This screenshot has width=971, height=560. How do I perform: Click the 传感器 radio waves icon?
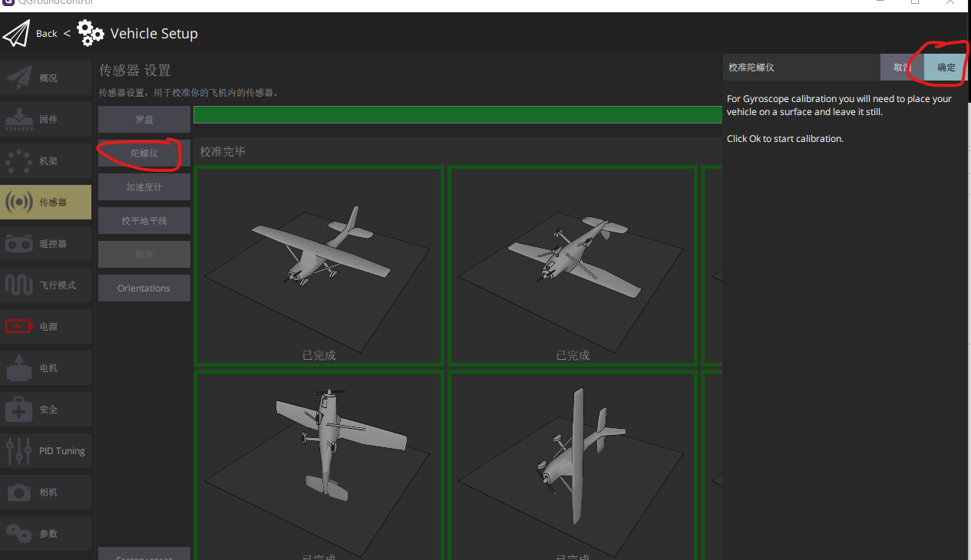tap(19, 203)
